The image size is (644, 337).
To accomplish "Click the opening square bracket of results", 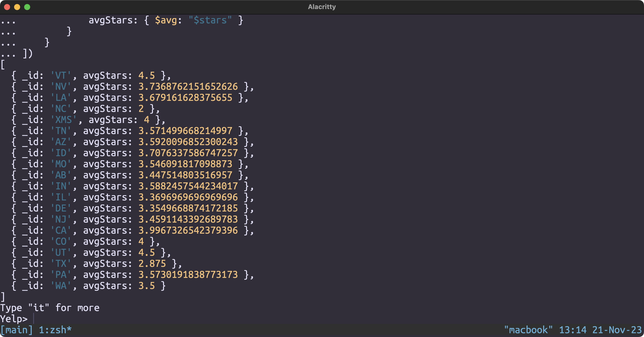I will tap(3, 64).
